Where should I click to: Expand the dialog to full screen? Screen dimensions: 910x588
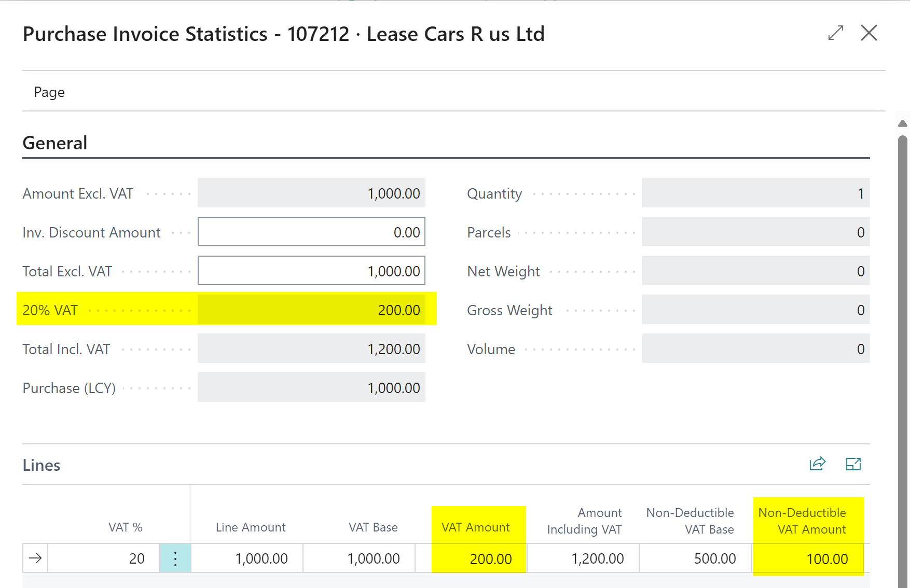(x=835, y=33)
